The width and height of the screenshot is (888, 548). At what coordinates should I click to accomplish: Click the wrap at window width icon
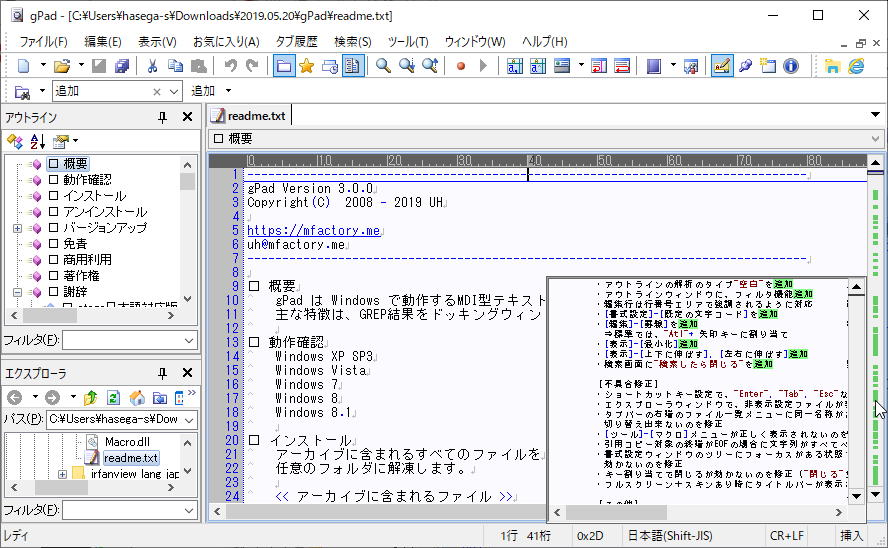tap(622, 66)
